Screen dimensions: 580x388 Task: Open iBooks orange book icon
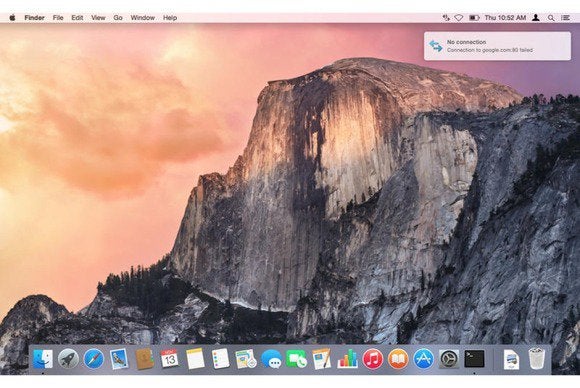[398, 359]
